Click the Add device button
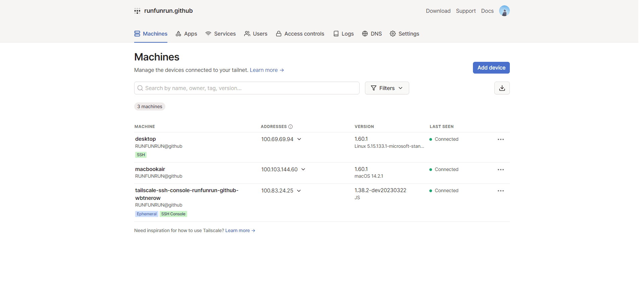The image size is (644, 306). click(x=491, y=68)
